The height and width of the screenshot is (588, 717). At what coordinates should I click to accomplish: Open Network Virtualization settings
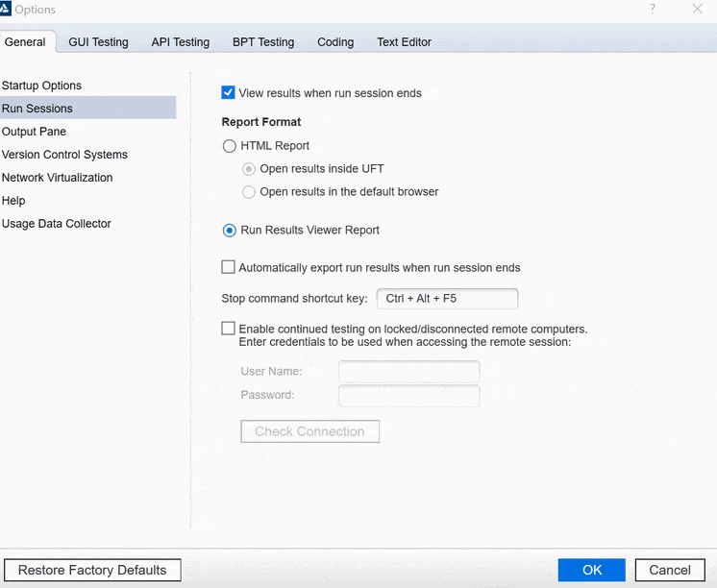click(x=58, y=178)
